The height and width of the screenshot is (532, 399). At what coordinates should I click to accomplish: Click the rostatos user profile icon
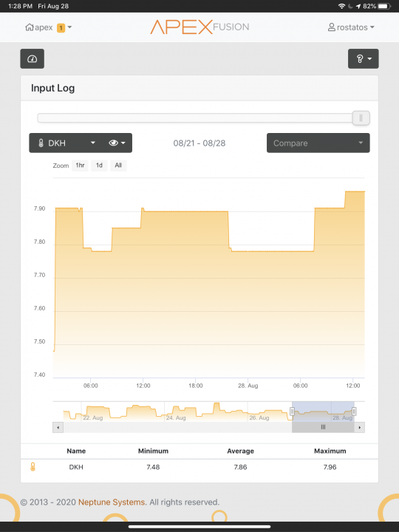click(x=332, y=27)
